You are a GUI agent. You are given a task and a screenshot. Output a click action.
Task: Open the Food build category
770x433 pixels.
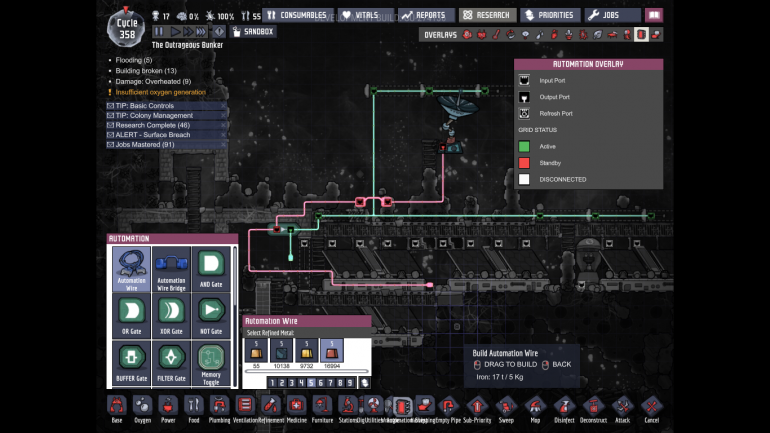[193, 409]
